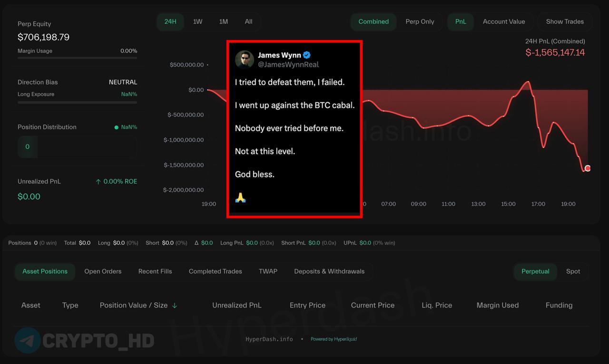Click the Margin Usage bar
609x364 pixels.
point(77,58)
